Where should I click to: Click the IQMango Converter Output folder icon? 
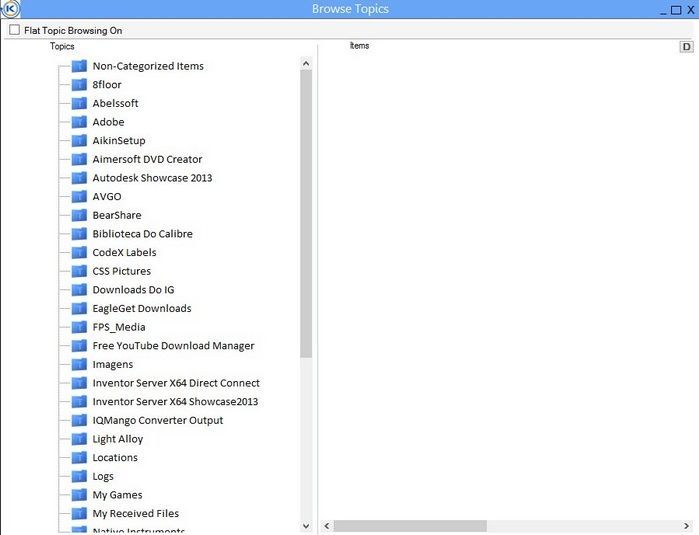pyautogui.click(x=79, y=420)
